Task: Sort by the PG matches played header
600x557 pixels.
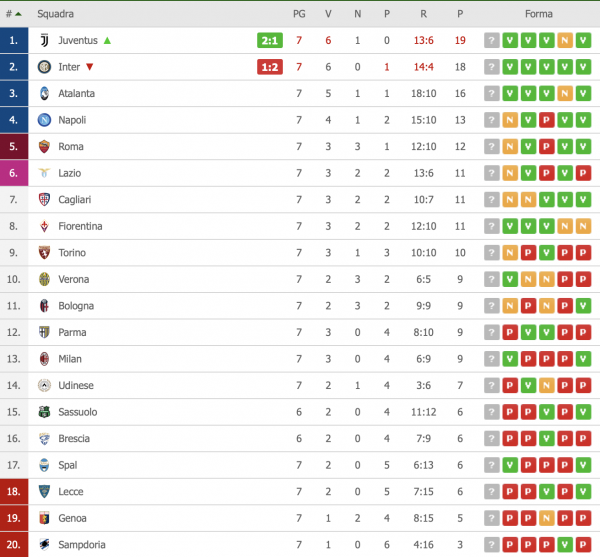Action: click(299, 14)
